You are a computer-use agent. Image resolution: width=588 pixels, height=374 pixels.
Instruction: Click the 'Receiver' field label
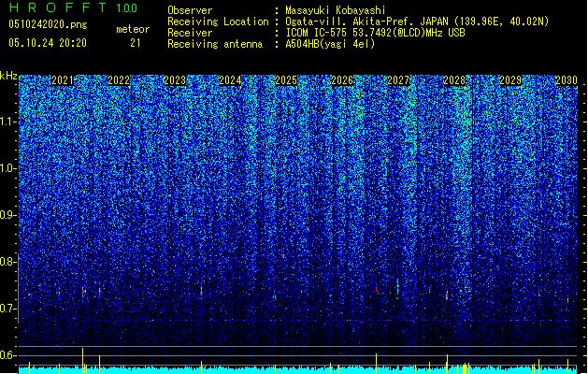point(190,33)
